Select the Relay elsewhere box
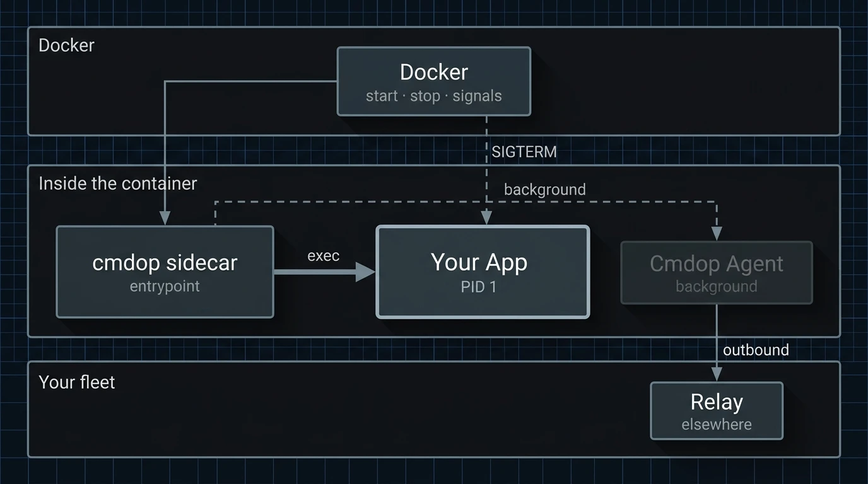 pyautogui.click(x=717, y=411)
